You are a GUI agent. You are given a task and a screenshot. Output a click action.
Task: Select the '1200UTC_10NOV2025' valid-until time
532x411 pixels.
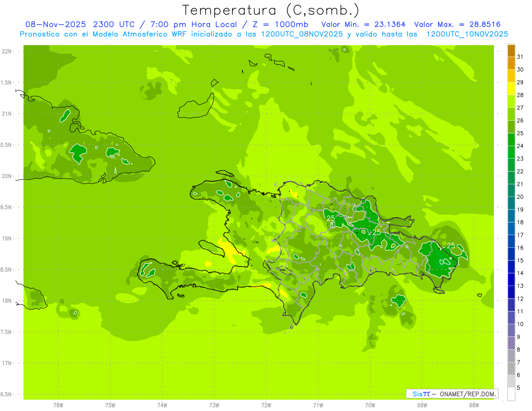pos(467,34)
